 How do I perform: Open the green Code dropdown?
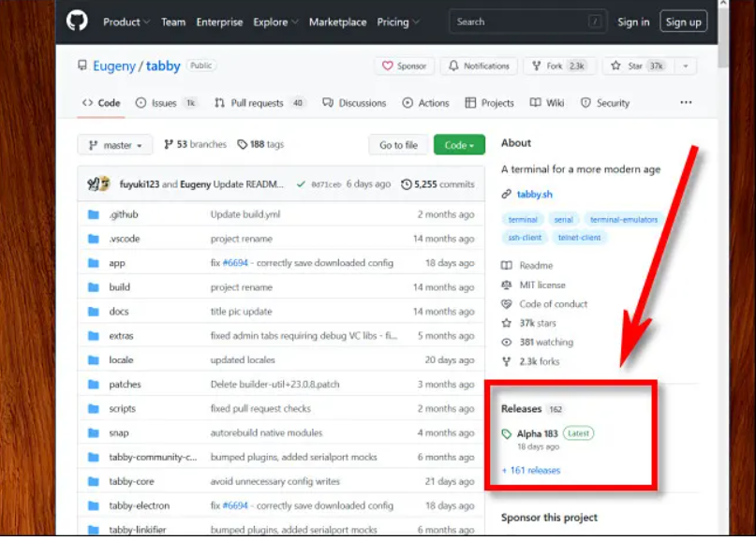point(458,144)
